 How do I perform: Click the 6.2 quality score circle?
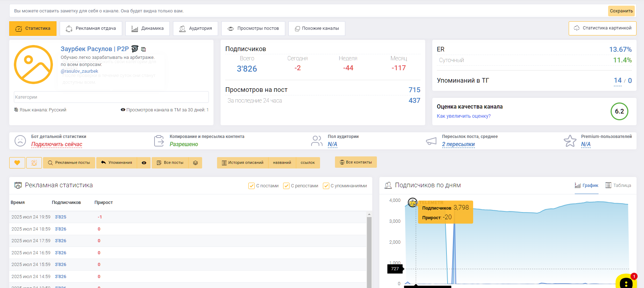[x=619, y=111]
